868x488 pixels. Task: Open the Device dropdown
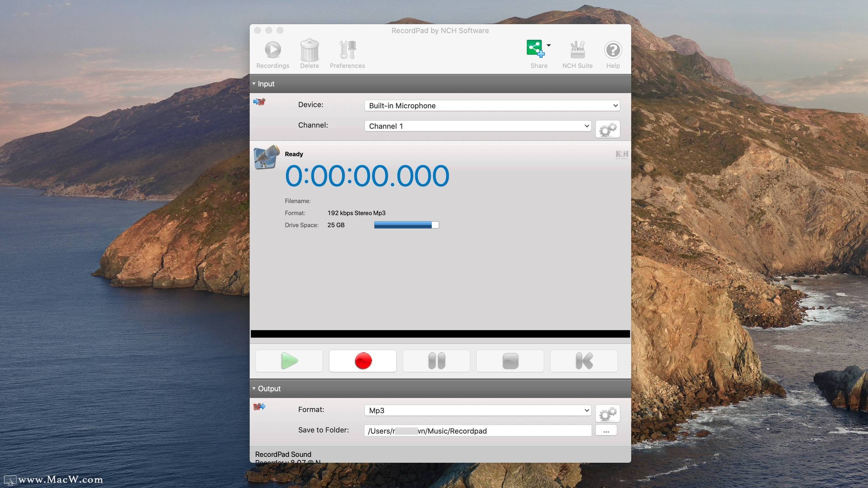click(492, 106)
